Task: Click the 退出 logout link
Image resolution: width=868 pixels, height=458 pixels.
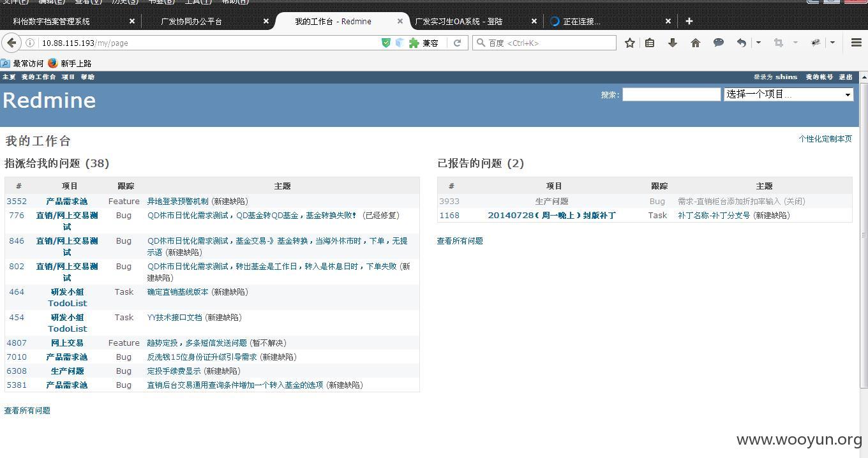Action: click(x=846, y=77)
